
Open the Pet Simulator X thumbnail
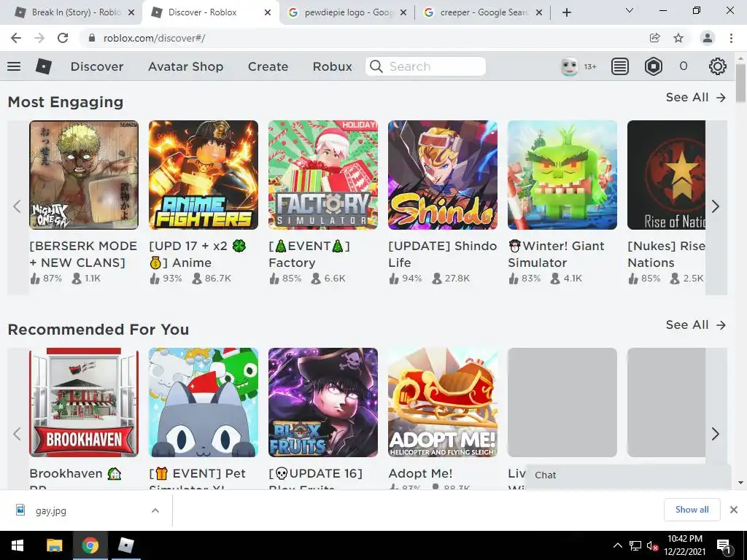coord(204,402)
